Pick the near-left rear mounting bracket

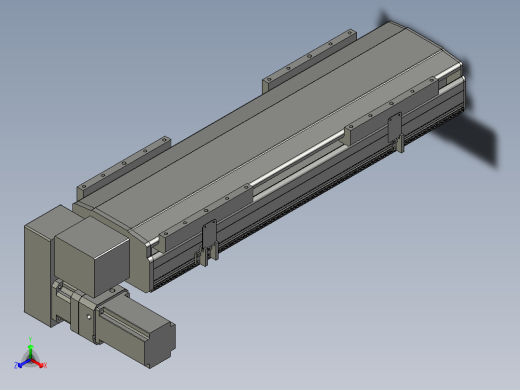click(124, 167)
